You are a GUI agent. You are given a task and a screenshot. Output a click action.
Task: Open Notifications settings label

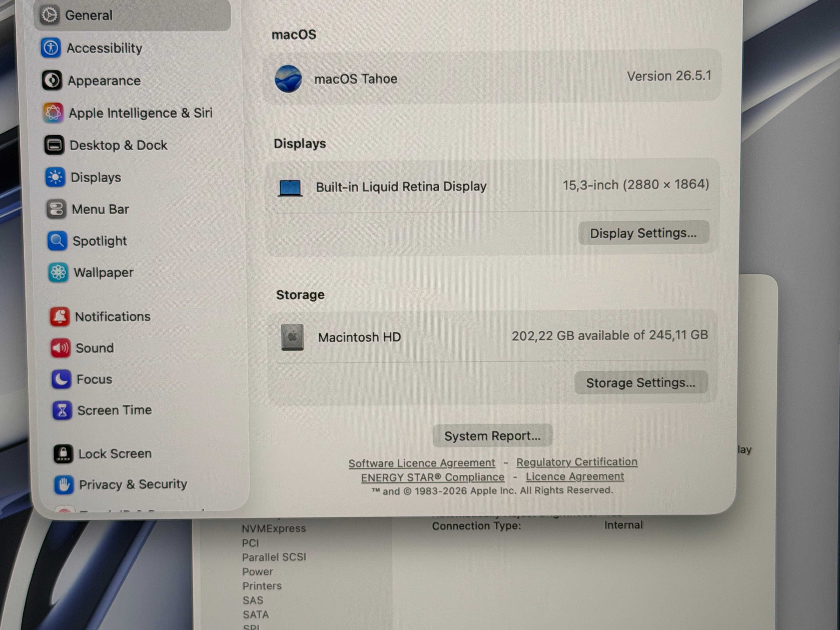point(113,317)
